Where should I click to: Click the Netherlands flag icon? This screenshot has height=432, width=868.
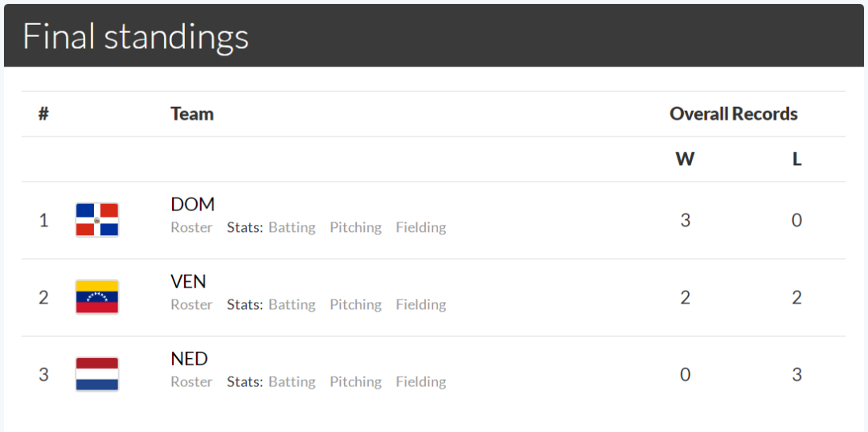click(97, 374)
